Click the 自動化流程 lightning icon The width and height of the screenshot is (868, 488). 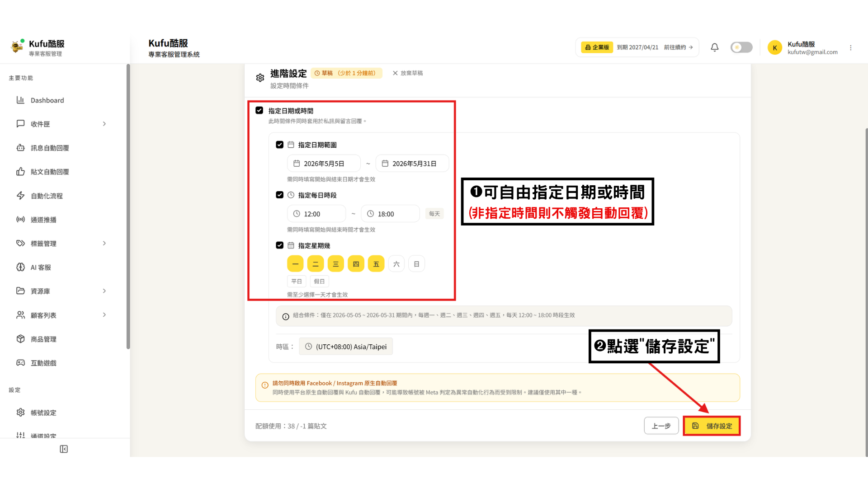[x=20, y=196]
